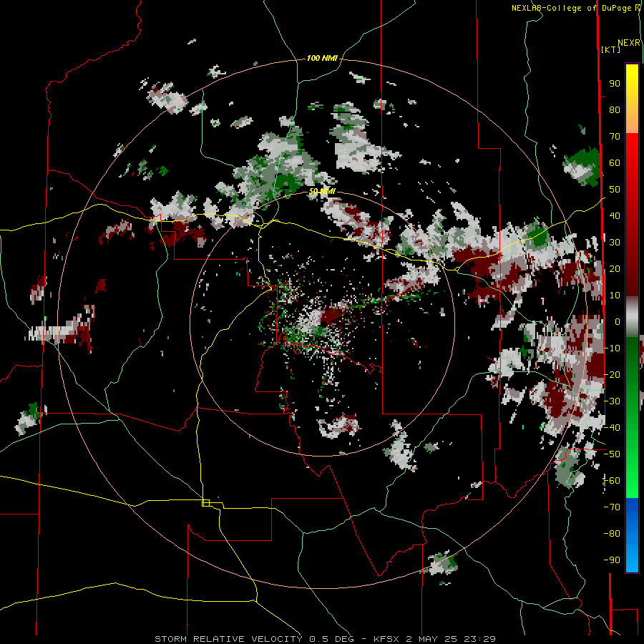Click the -60 value on the velocity scale

[x=612, y=481]
